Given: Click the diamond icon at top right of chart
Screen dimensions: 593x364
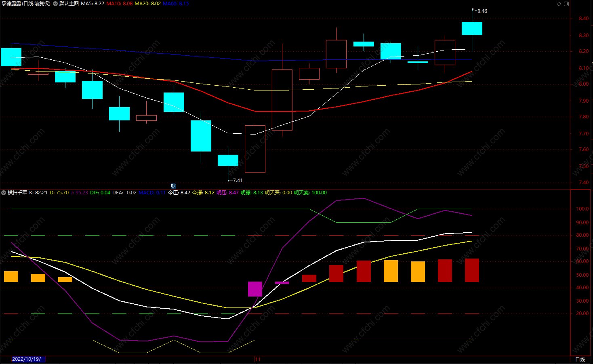Looking at the screenshot, I should pos(559,4).
